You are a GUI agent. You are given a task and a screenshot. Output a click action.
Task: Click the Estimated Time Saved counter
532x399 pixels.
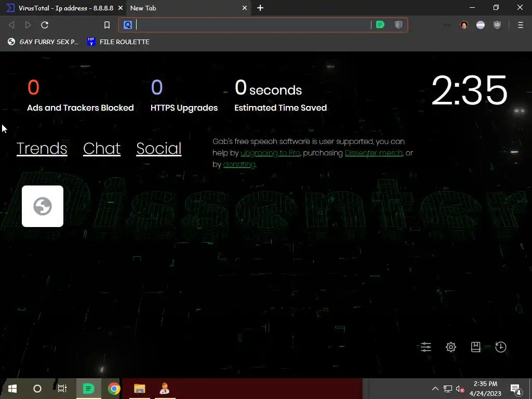[281, 96]
